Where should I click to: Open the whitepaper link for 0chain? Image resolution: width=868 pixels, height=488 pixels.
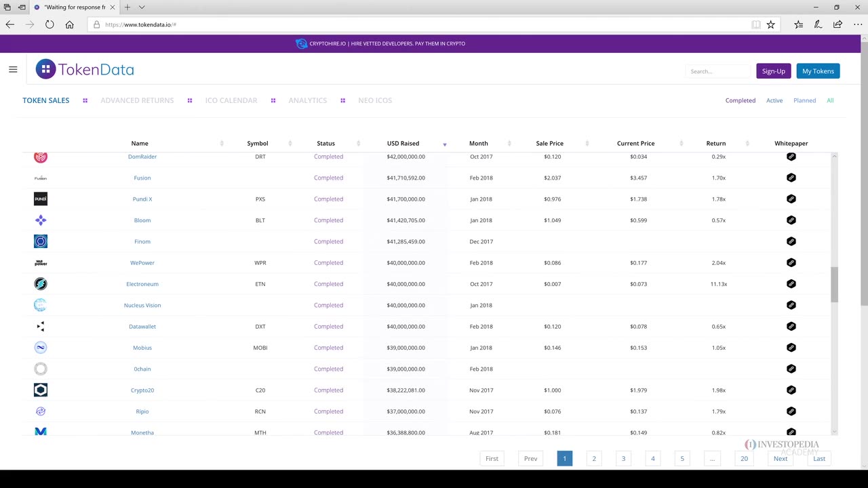791,369
